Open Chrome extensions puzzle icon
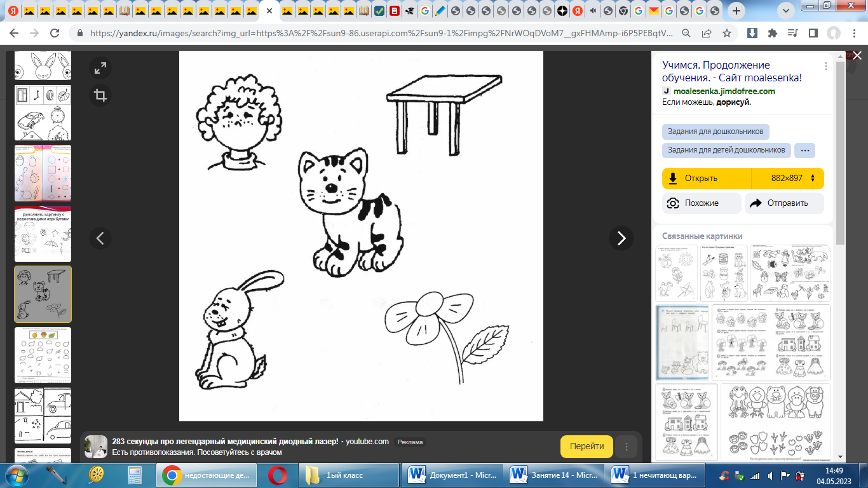The width and height of the screenshot is (868, 488). pyautogui.click(x=772, y=33)
